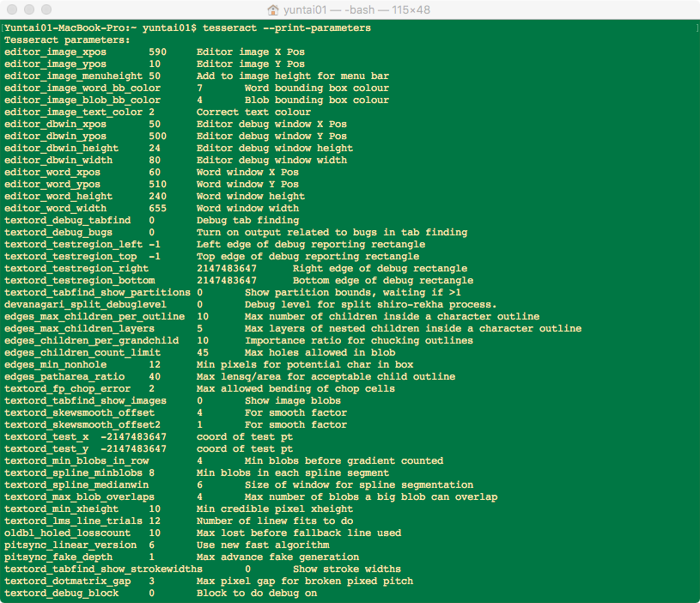This screenshot has height=603, width=700.
Task: Click "Editor debug window Y Pos"
Action: click(271, 137)
